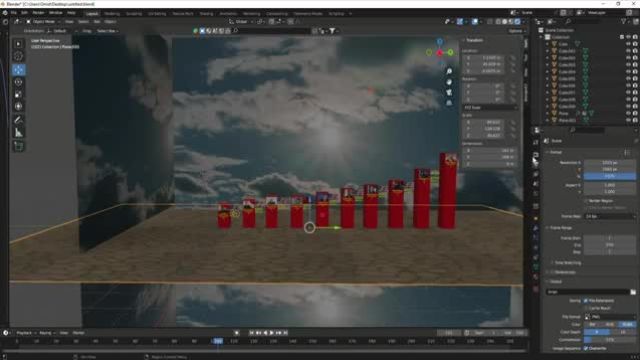The image size is (640, 360).
Task: Open the Modifiers wrench properties tab
Action: coord(536,229)
